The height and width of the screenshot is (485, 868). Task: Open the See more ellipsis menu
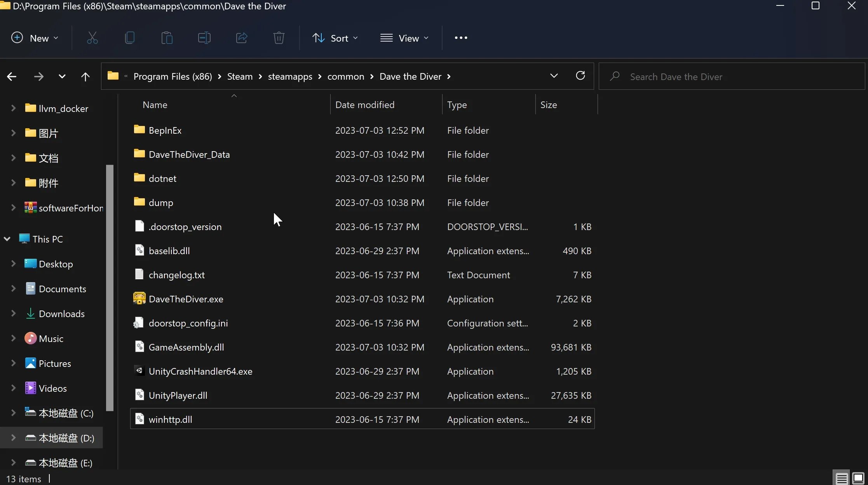461,38
